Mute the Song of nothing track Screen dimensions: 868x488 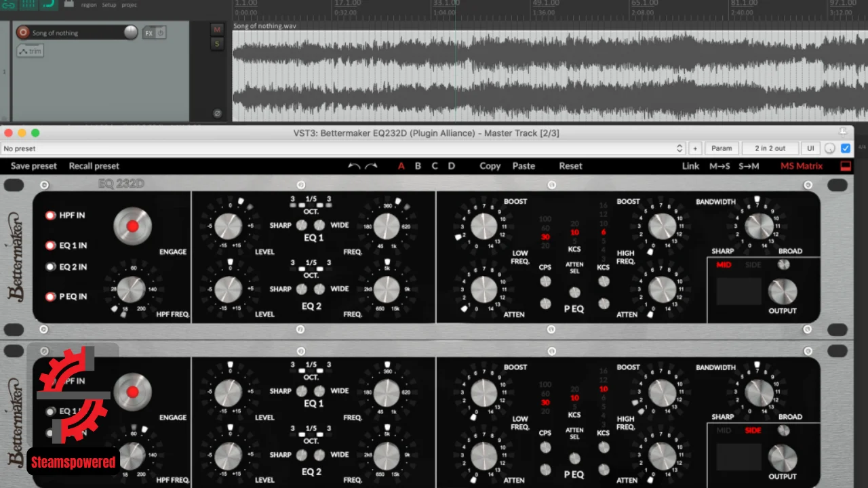[x=217, y=30]
